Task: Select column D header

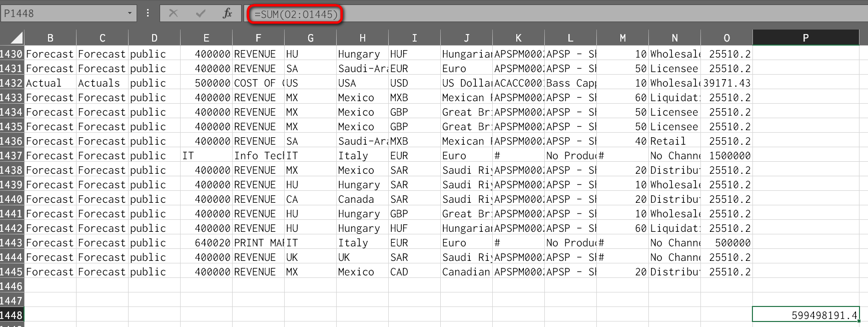Action: click(155, 38)
